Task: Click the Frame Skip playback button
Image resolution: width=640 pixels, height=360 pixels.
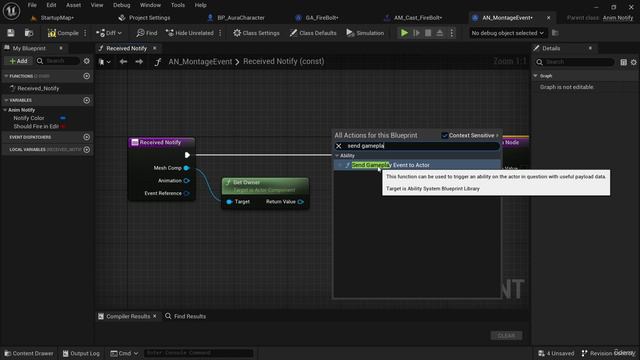Action: pos(416,33)
